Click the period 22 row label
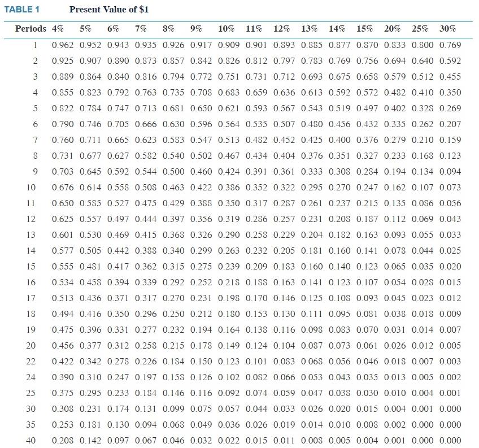This screenshot has height=448, width=479. pyautogui.click(x=31, y=362)
